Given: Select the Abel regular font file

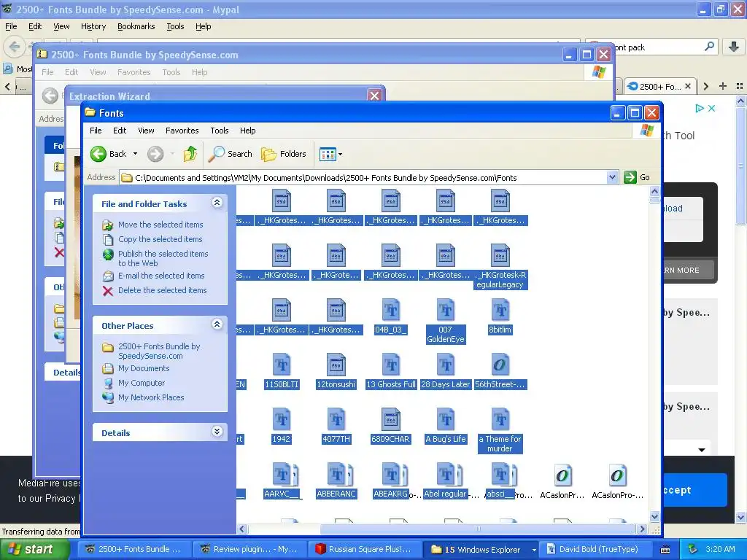Looking at the screenshot, I should coord(446,481).
